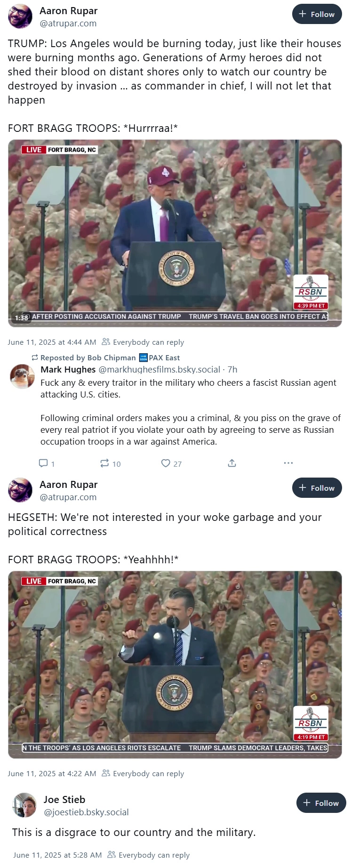351x868 pixels.
Task: Click the share icon on Mark Hughes post
Action: [232, 463]
